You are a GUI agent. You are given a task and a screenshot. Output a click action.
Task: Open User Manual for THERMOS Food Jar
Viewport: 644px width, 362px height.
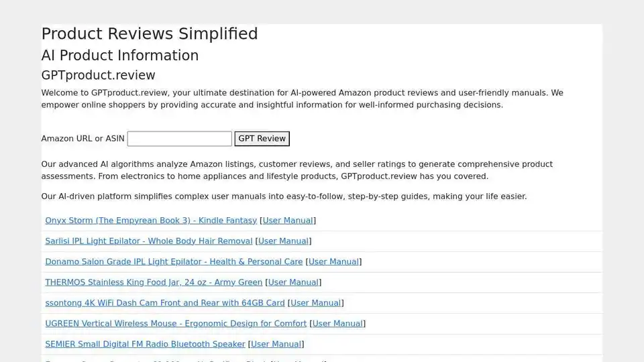293,282
